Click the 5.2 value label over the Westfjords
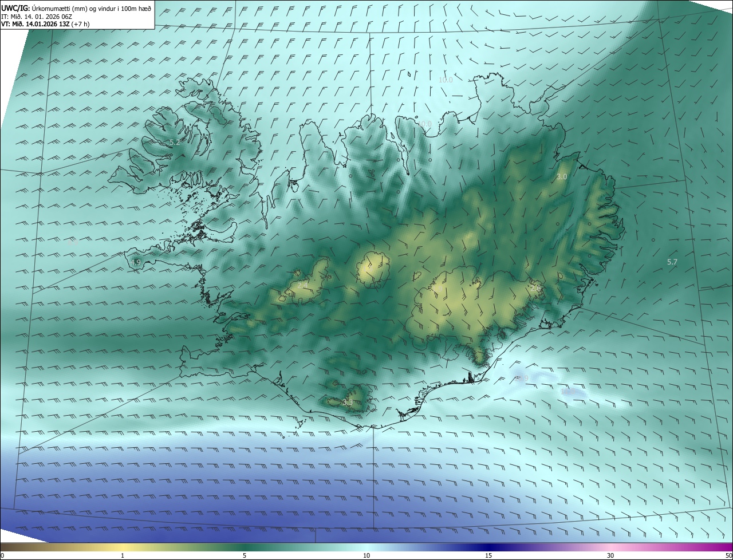733x560 pixels. click(x=175, y=142)
